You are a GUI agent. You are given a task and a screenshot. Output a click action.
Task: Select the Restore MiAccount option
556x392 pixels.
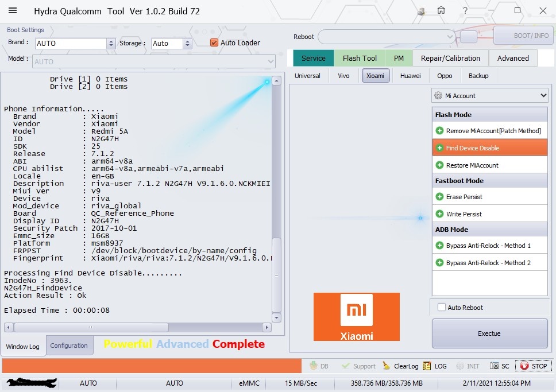pos(489,165)
